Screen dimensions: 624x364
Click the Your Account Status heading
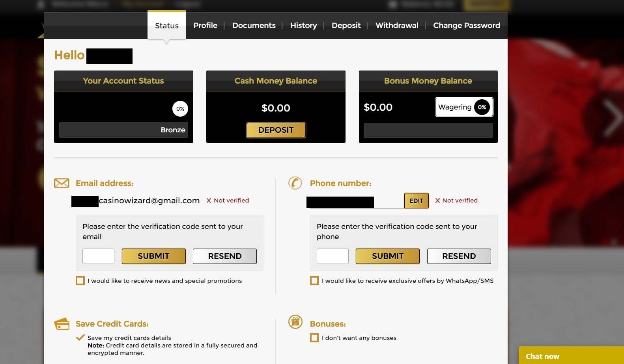coord(123,81)
